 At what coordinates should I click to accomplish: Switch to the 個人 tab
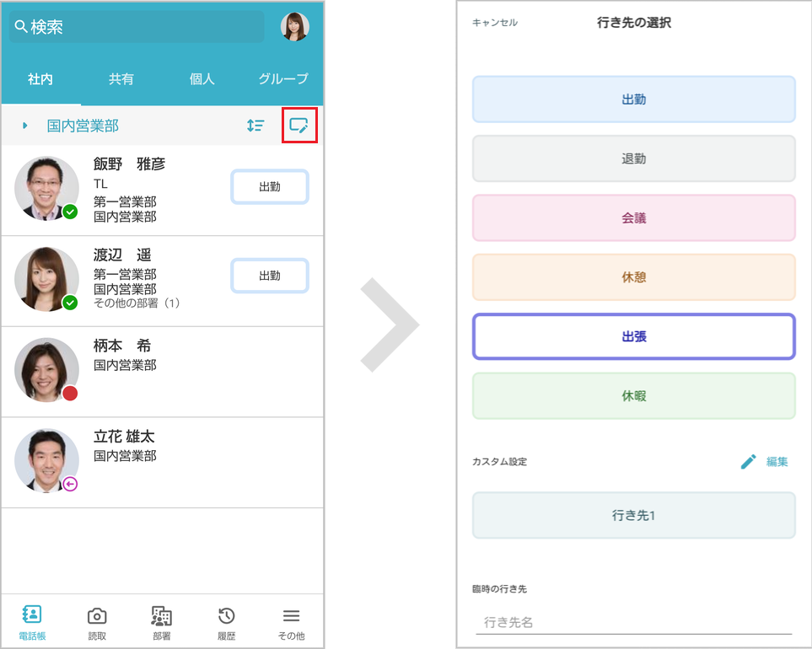pos(202,79)
